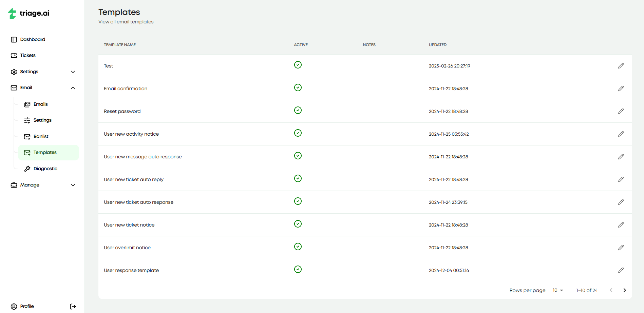
Task: Collapse the Email section in the sidebar
Action: (x=73, y=87)
